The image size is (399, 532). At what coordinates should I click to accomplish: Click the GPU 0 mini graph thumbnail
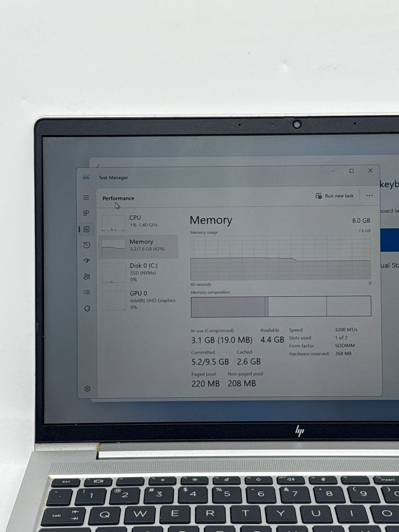pos(114,300)
